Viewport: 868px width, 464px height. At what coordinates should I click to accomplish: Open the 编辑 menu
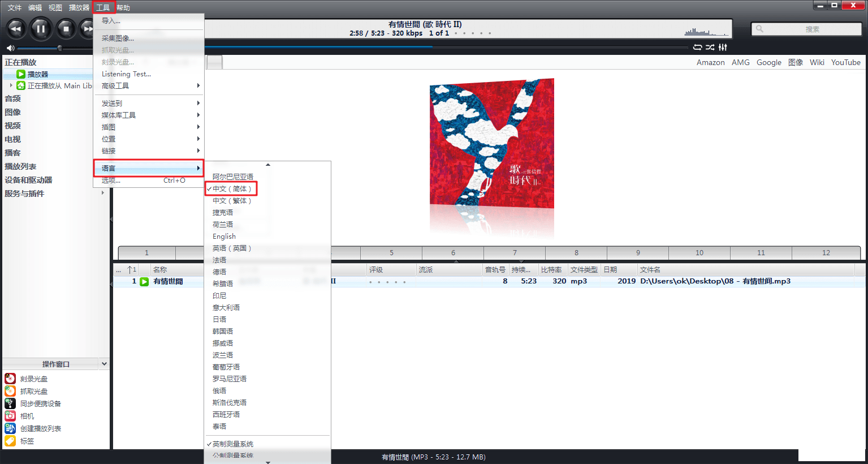click(x=35, y=7)
